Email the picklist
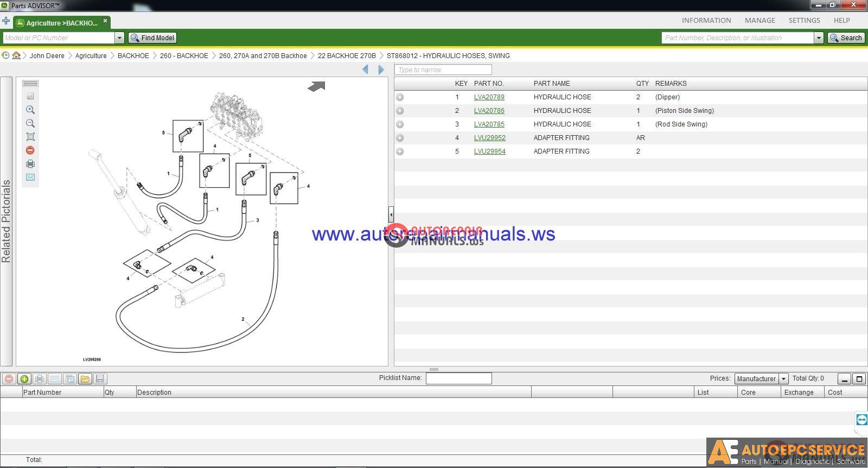The width and height of the screenshot is (868, 468). pyautogui.click(x=54, y=379)
